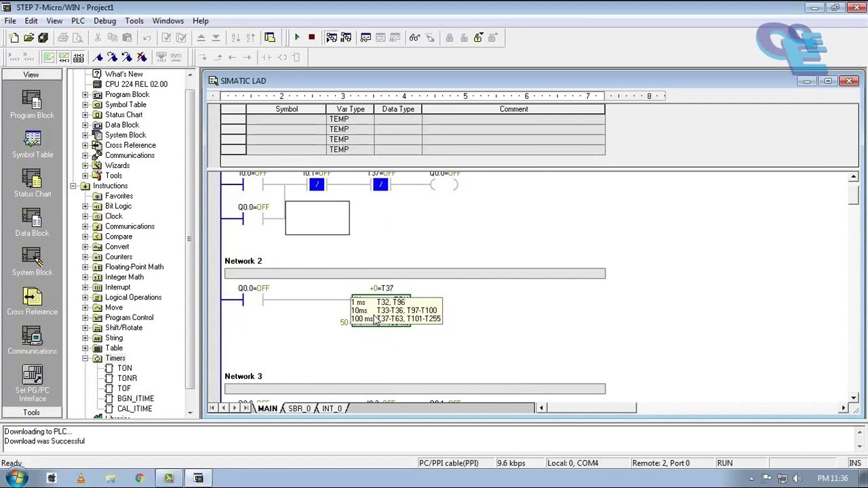
Task: Click the Cut scissors icon
Action: [98, 38]
